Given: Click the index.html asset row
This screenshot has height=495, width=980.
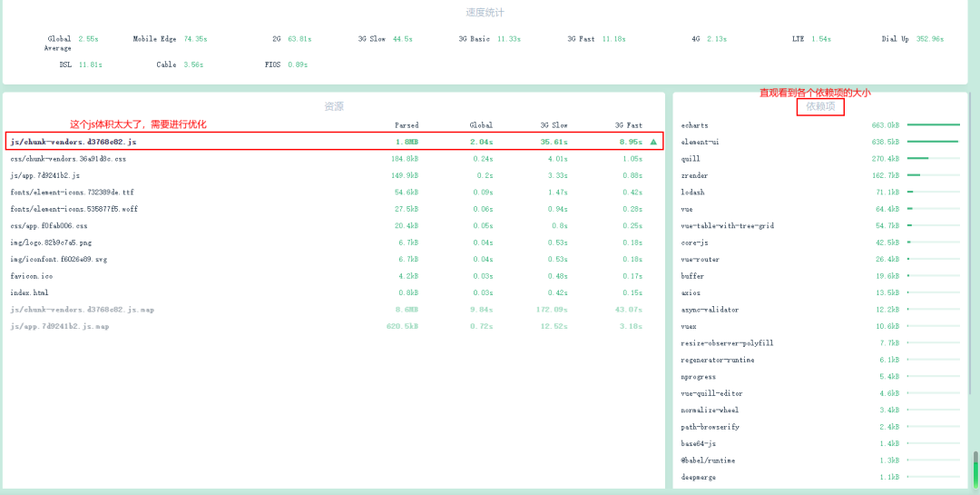Looking at the screenshot, I should [334, 292].
